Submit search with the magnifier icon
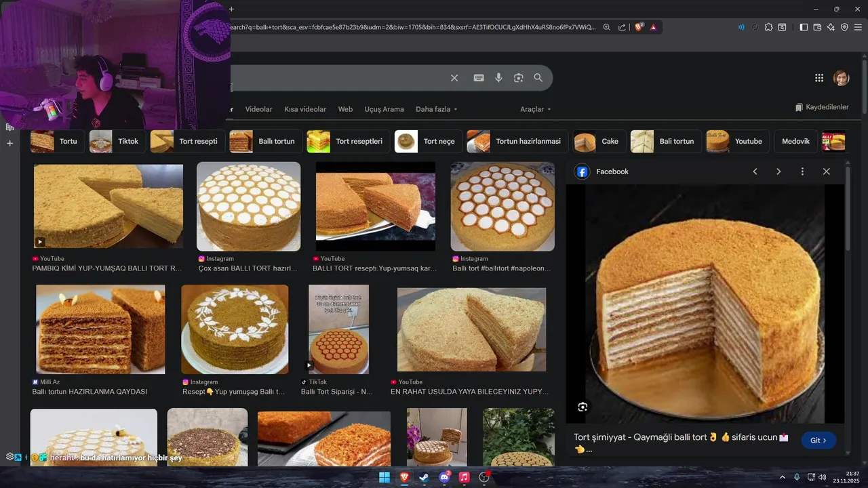Image resolution: width=868 pixels, height=488 pixels. 538,78
